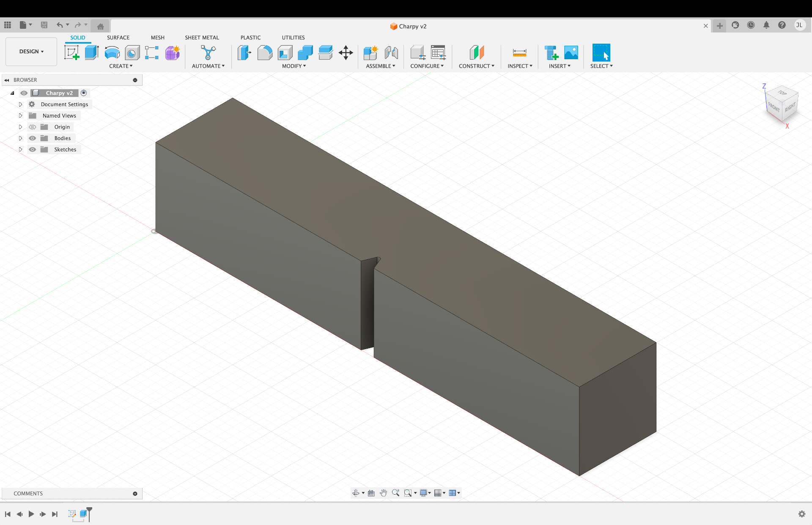Open the Help question mark
The width and height of the screenshot is (812, 525).
(x=782, y=25)
